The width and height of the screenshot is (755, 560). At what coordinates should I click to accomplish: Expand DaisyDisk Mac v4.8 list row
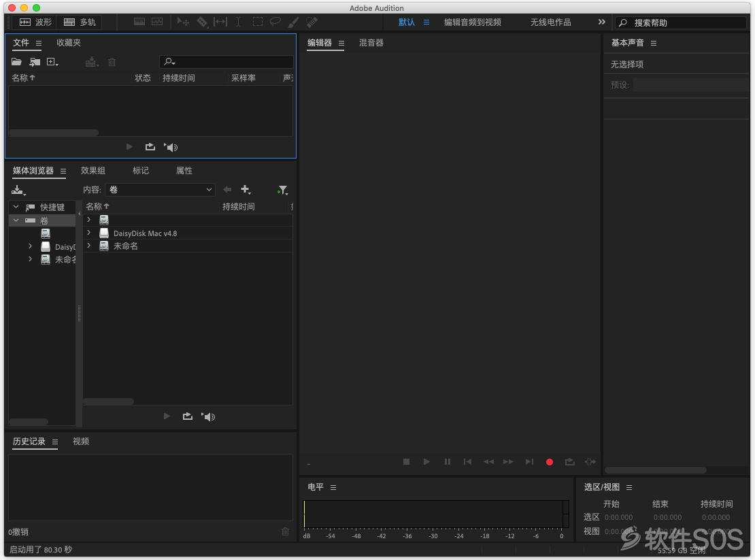pos(88,233)
